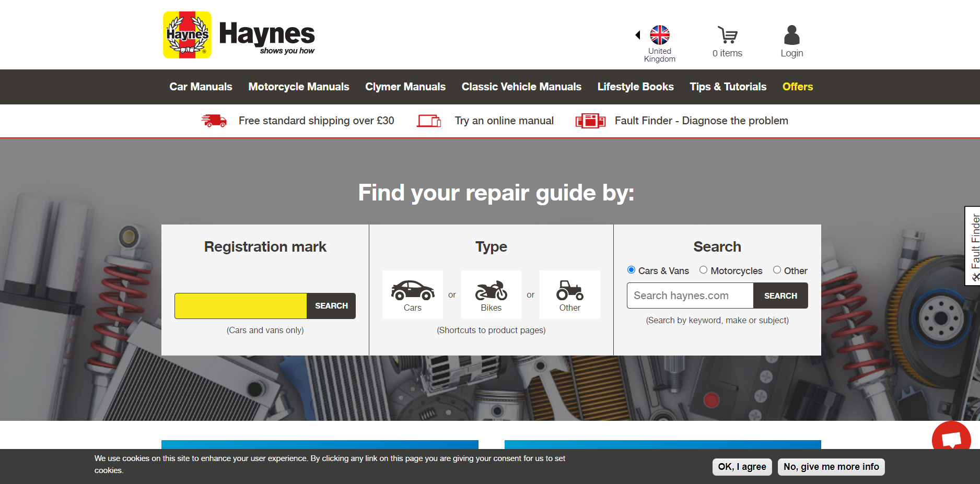
Task: Click OK, I agree cookie button
Action: coord(742,467)
